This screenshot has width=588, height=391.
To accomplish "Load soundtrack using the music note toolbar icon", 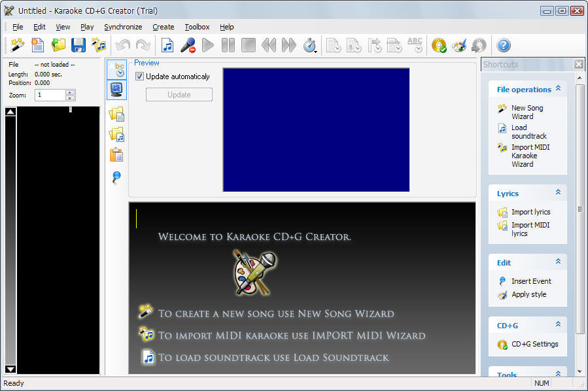I will point(167,45).
